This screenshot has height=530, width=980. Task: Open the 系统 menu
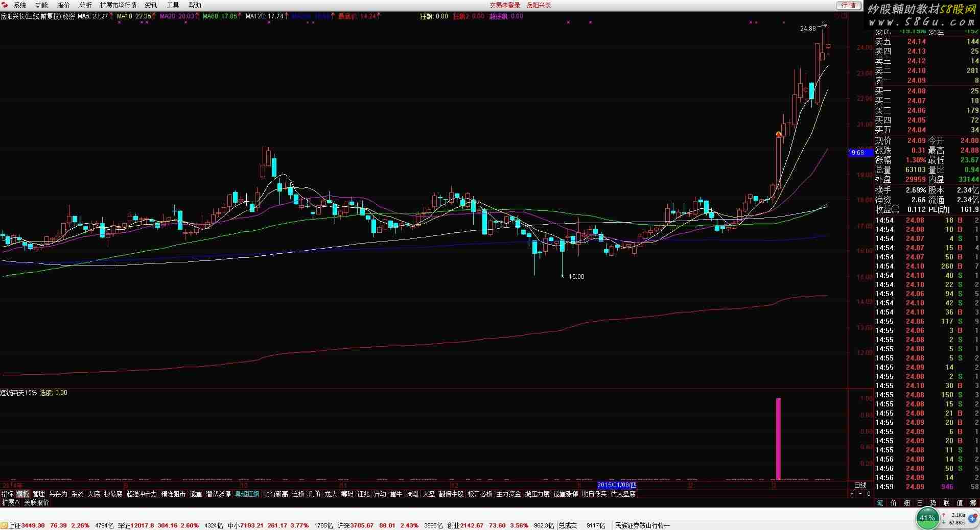coord(20,5)
